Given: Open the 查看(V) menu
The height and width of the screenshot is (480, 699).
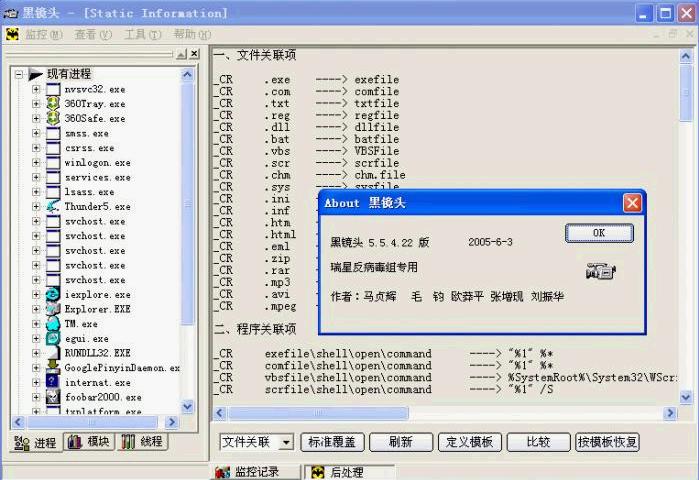Looking at the screenshot, I should coord(93,34).
